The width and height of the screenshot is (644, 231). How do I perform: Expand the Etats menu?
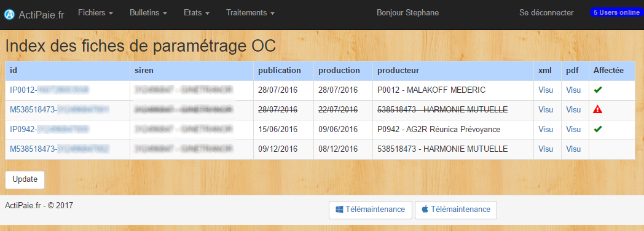coord(197,13)
